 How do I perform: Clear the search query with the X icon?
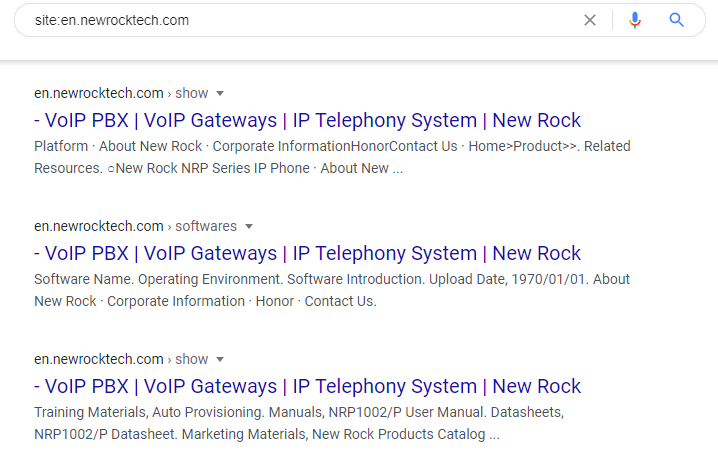coord(590,20)
